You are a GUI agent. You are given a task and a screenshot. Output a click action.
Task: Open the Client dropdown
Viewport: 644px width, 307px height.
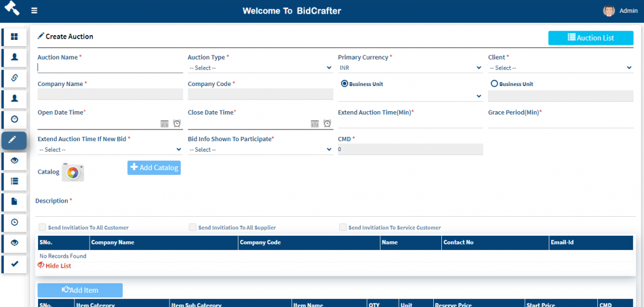560,68
